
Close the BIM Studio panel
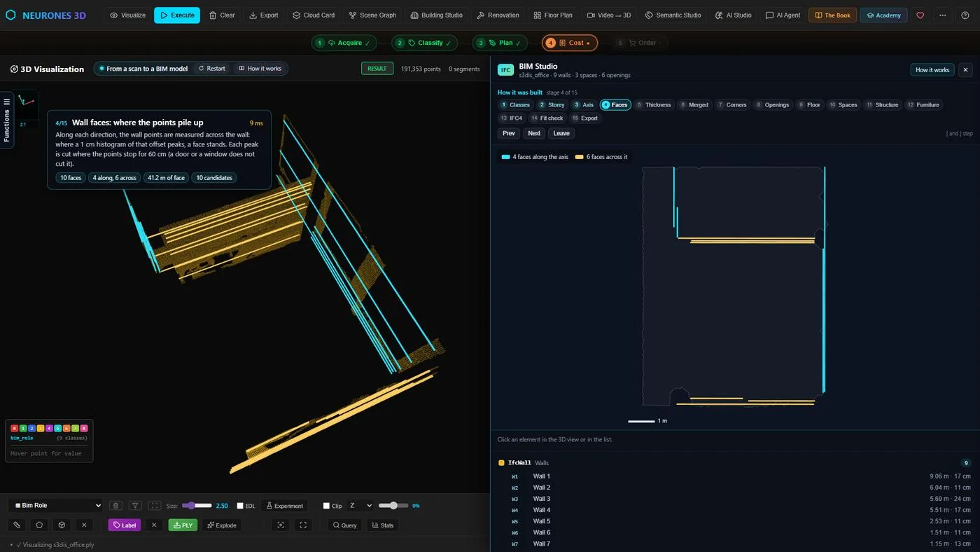coord(965,70)
